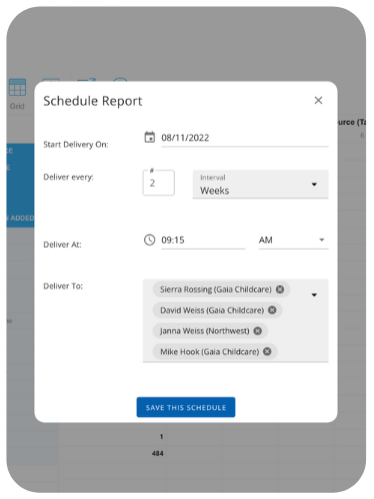374x499 pixels.
Task: Click the Deliver every label
Action: point(68,177)
